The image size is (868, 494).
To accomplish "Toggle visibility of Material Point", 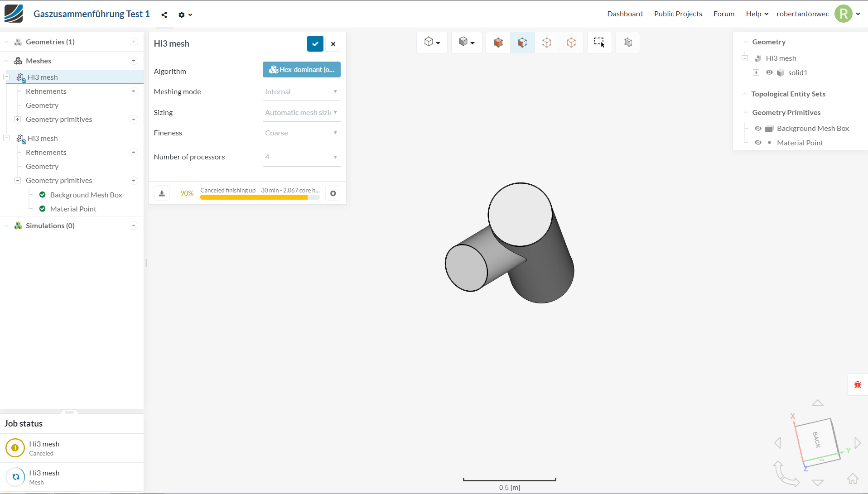I will 758,143.
